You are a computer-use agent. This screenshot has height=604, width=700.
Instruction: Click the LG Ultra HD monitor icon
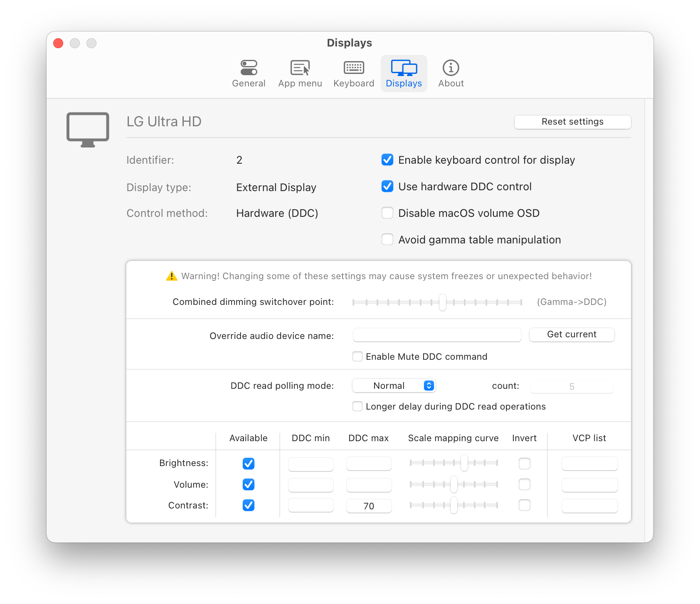pos(87,129)
